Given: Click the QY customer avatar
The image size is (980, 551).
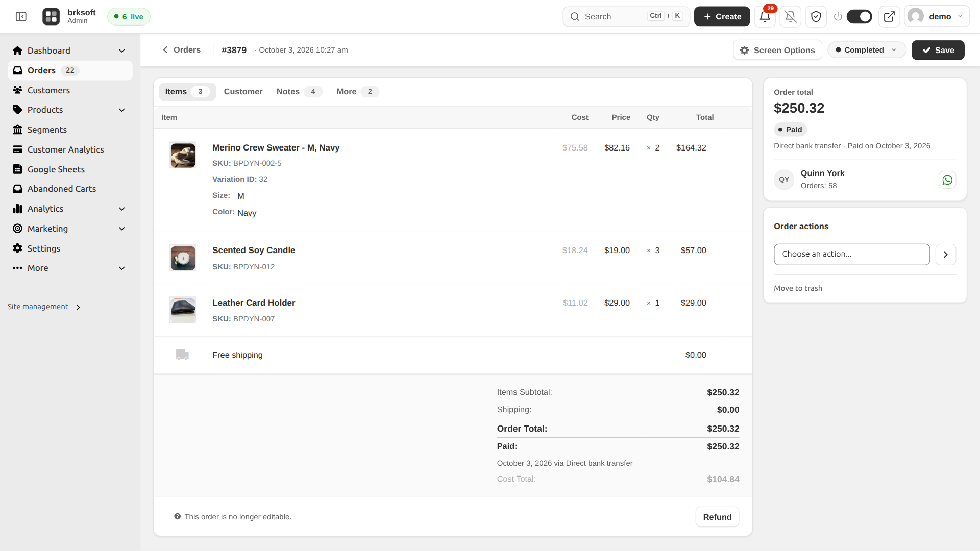Looking at the screenshot, I should [x=784, y=180].
